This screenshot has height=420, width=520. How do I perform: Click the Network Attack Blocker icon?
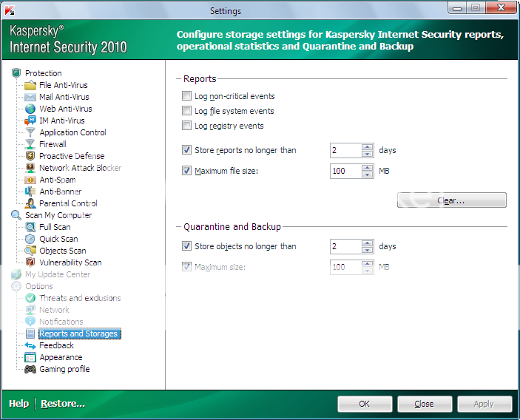30,168
